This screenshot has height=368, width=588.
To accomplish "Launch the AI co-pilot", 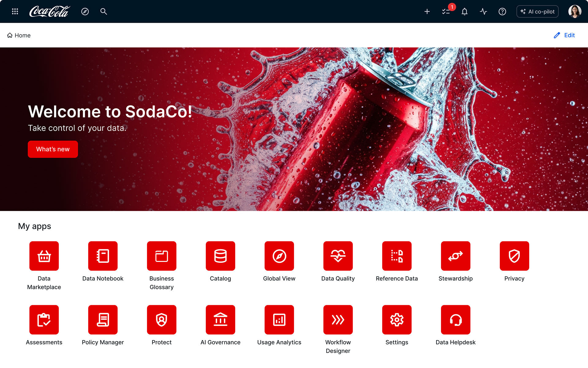I will [537, 11].
